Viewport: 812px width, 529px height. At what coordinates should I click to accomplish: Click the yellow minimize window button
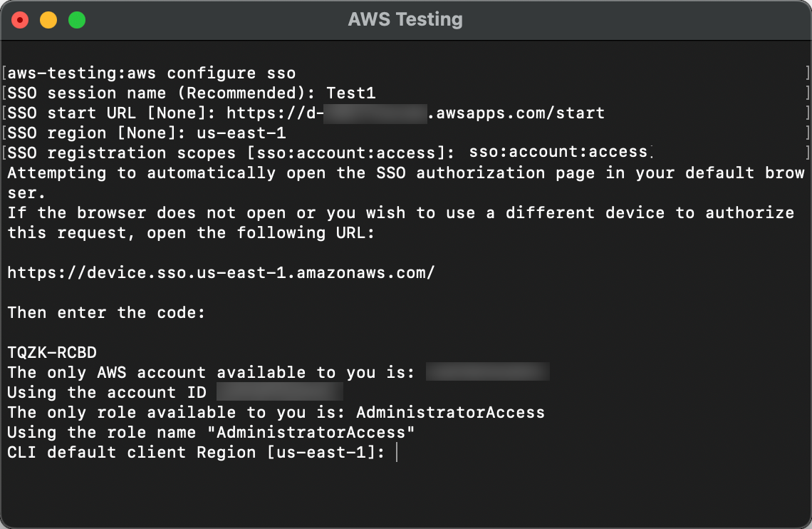pos(48,20)
